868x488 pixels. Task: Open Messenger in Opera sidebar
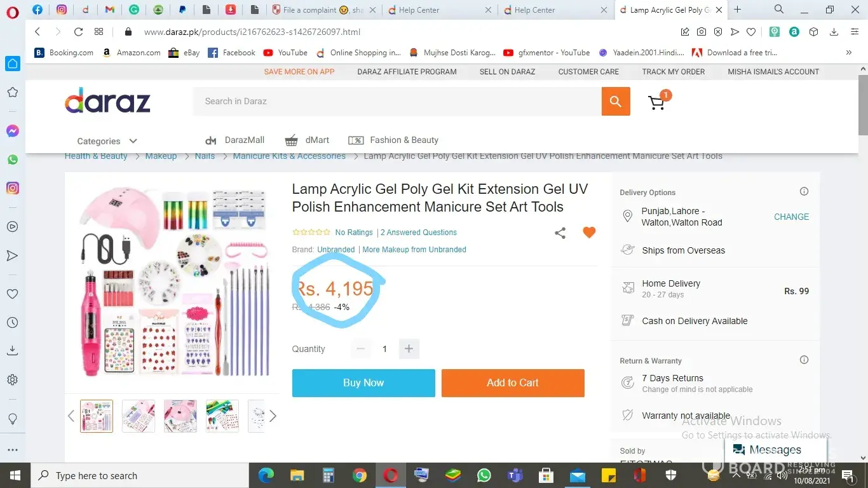pyautogui.click(x=13, y=131)
